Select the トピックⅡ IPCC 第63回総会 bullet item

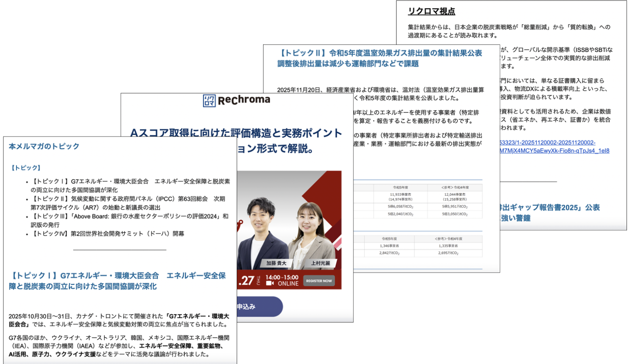click(129, 203)
